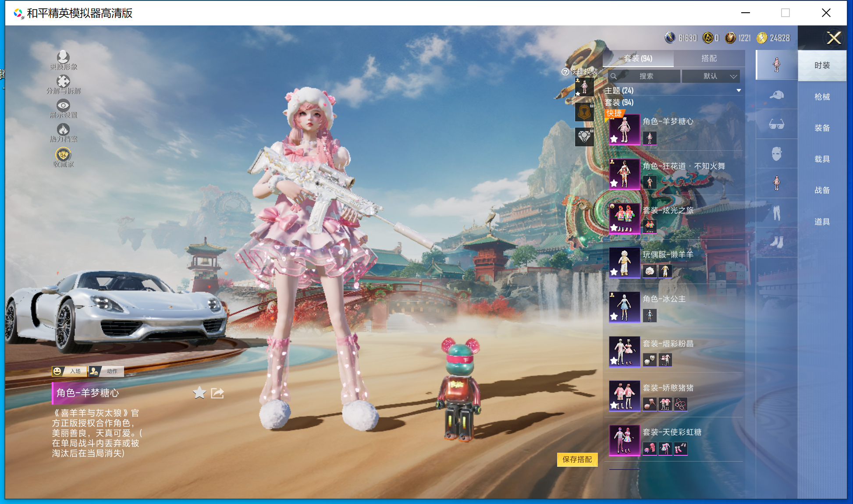Collapse the 主题 (24) section arrow
The width and height of the screenshot is (853, 504).
(x=739, y=91)
